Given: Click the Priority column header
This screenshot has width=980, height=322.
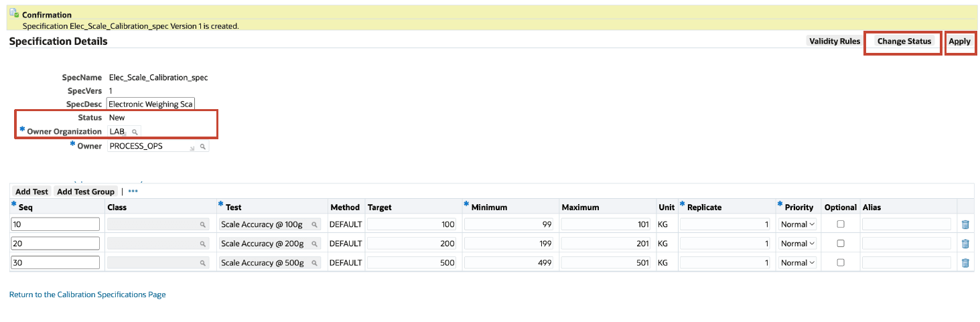Looking at the screenshot, I should [x=799, y=208].
